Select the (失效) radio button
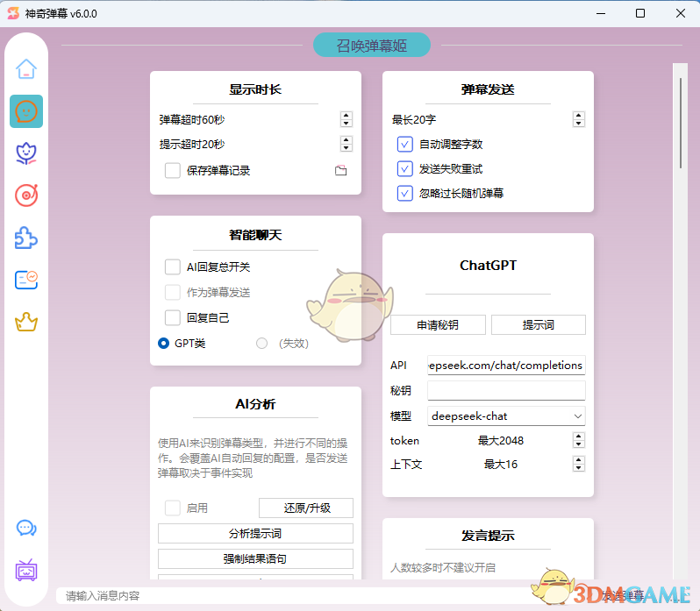The width and height of the screenshot is (700, 611). coord(261,344)
